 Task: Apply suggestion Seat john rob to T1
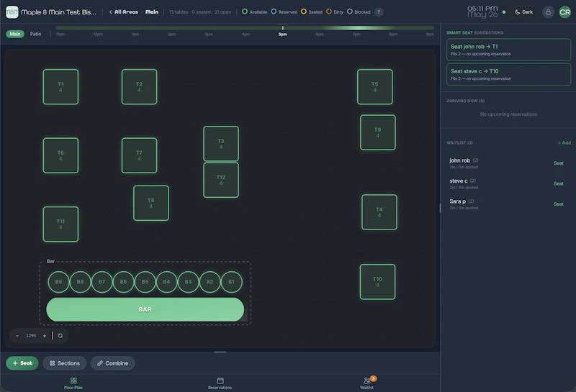coord(508,50)
